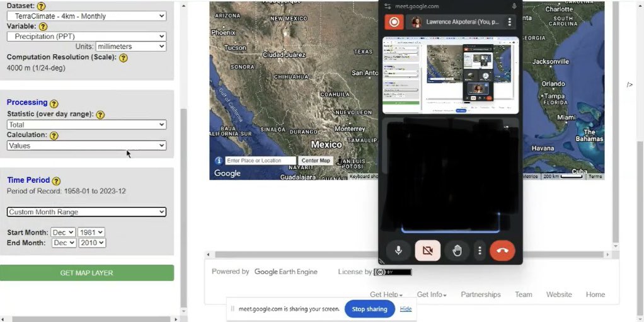Open the Website menu item
Viewport: 644px width, 322px height.
click(x=559, y=294)
